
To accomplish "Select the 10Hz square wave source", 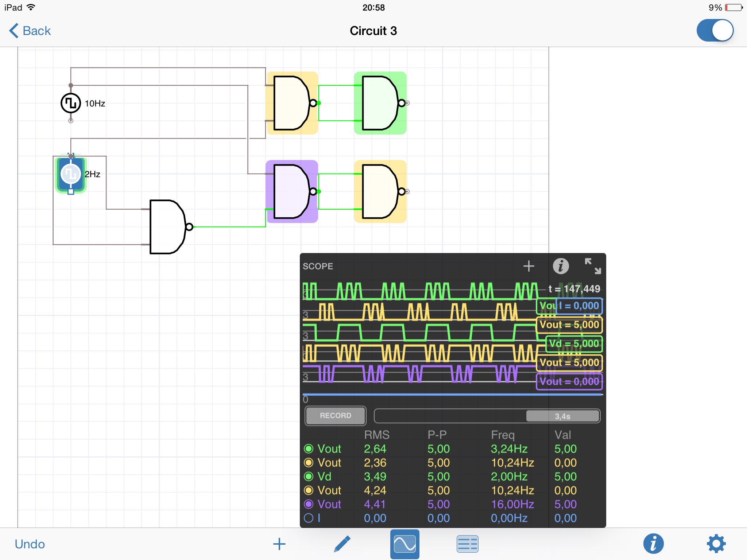I will 70,103.
